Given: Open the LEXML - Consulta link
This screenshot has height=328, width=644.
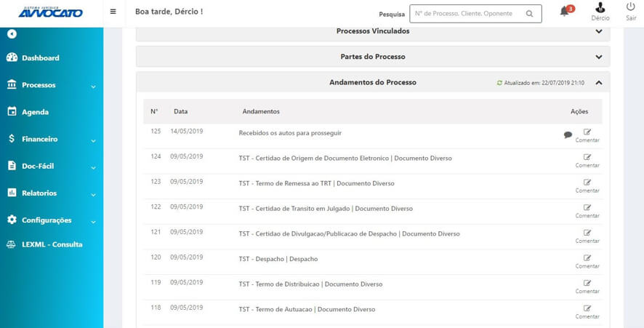Looking at the screenshot, I should click(52, 244).
